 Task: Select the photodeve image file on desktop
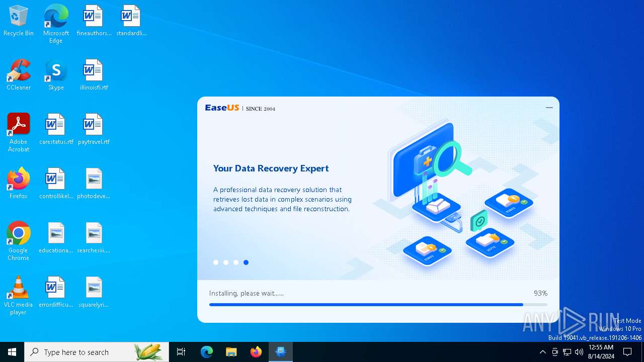click(94, 184)
